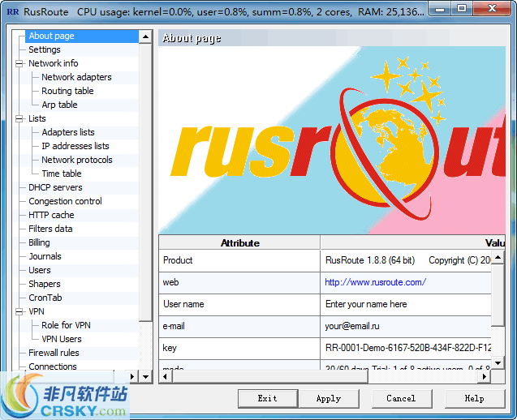This screenshot has width=517, height=420.
Task: Click the e-mail attribute cell
Action: tap(239, 326)
